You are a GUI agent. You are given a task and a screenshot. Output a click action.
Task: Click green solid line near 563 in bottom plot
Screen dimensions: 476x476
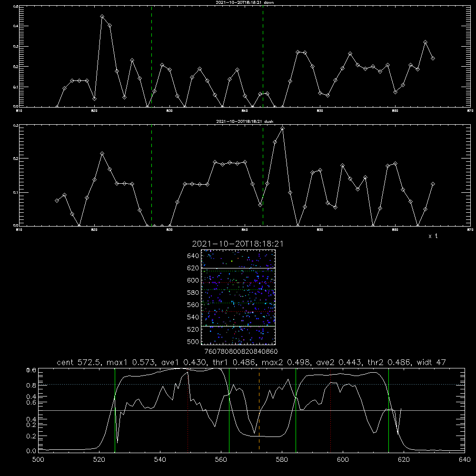click(x=229, y=410)
